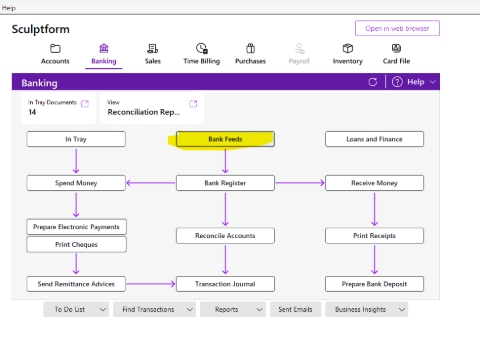Switch to the Time Billing tab label
This screenshot has width=480, height=360.
[202, 61]
